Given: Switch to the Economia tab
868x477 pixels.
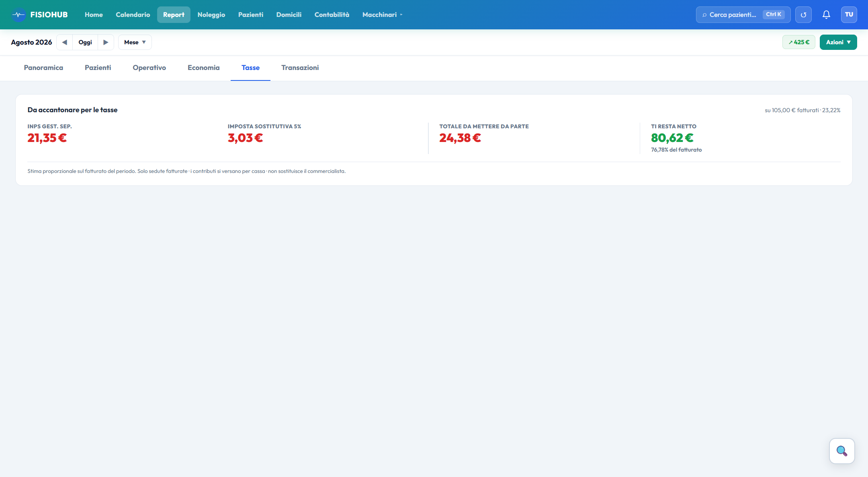Looking at the screenshot, I should 204,68.
